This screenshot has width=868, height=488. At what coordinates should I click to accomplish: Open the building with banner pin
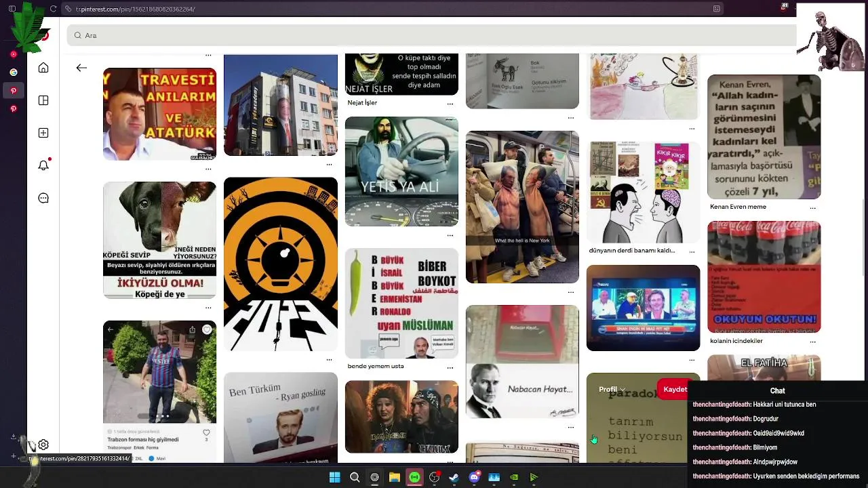point(280,105)
